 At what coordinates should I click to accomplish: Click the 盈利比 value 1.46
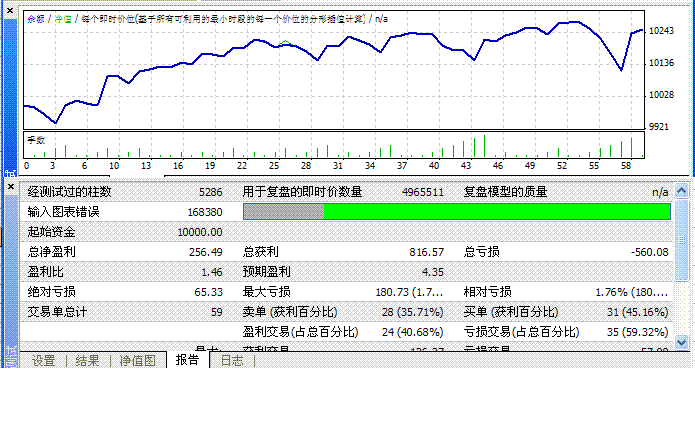pos(212,272)
